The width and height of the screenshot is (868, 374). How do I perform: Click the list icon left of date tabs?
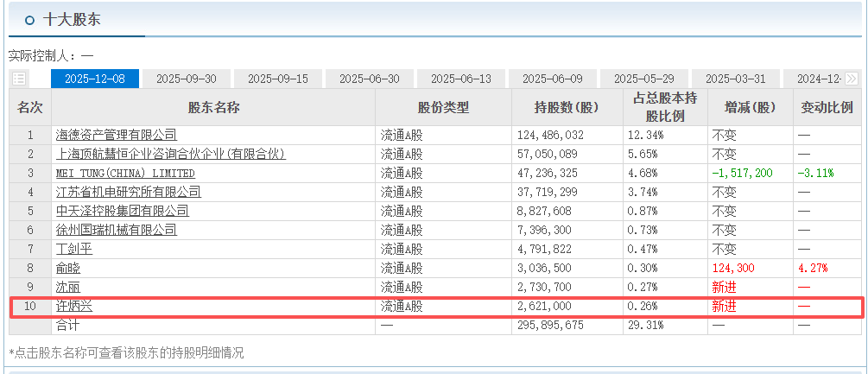(19, 79)
